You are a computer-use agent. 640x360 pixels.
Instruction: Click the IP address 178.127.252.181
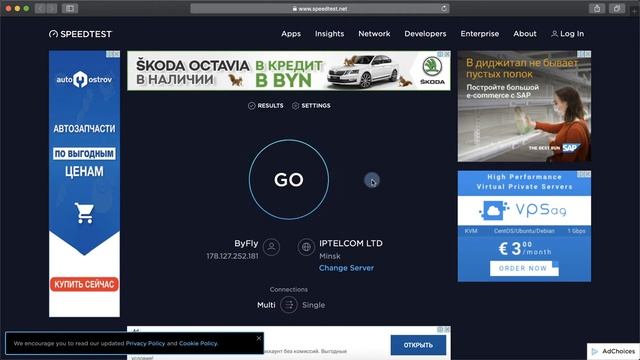[232, 256]
